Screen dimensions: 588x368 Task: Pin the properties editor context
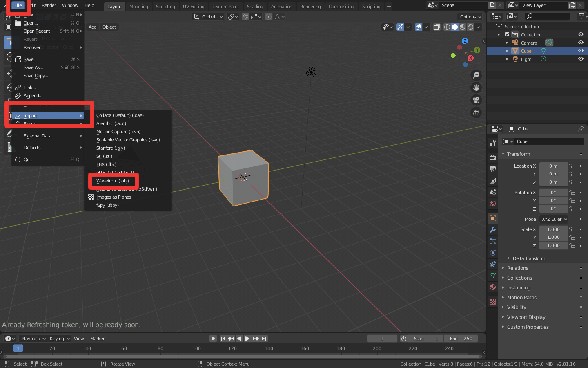tap(581, 129)
